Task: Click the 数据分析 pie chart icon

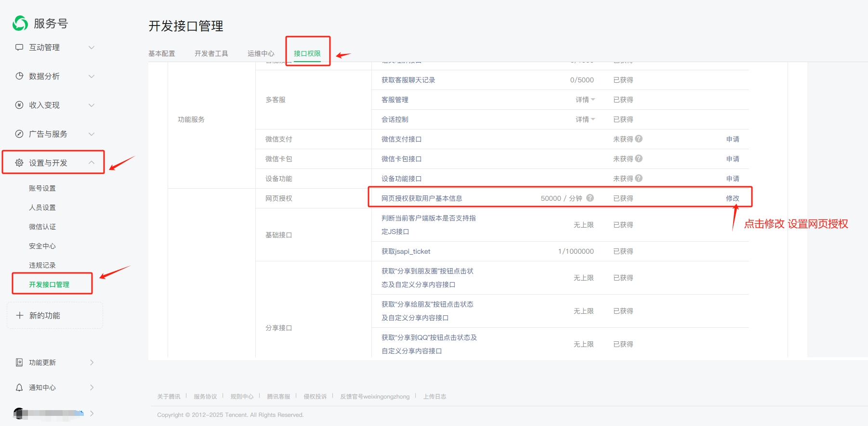Action: point(19,76)
